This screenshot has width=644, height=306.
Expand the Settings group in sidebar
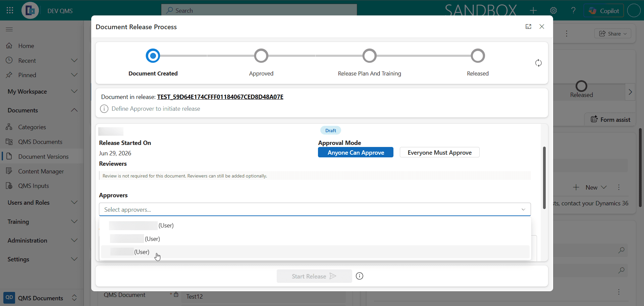click(74, 259)
